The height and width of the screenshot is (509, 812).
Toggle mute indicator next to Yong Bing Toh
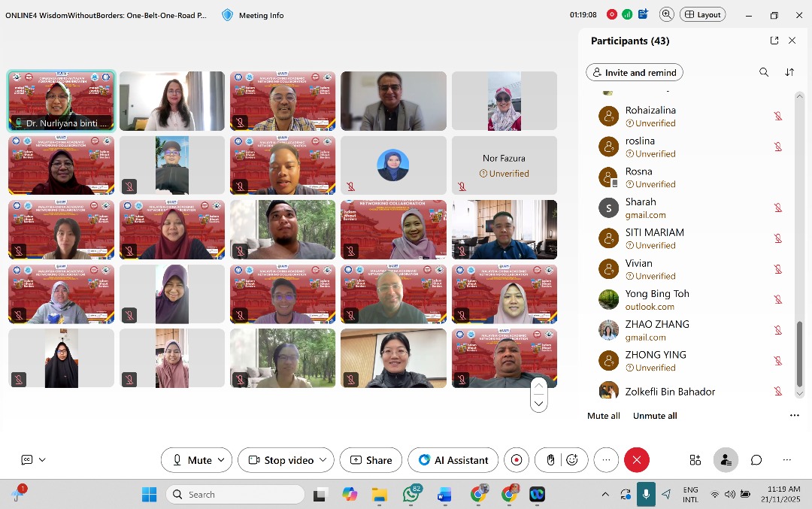pyautogui.click(x=778, y=299)
